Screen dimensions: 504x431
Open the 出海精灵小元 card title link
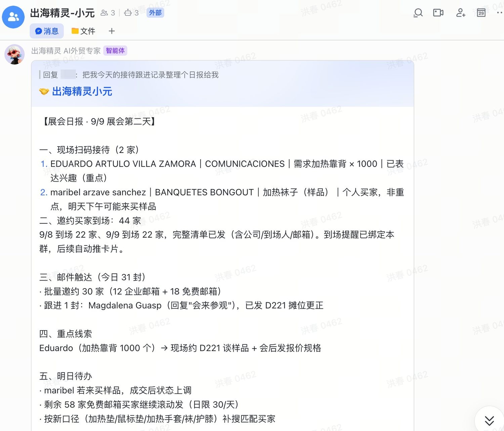coord(82,91)
